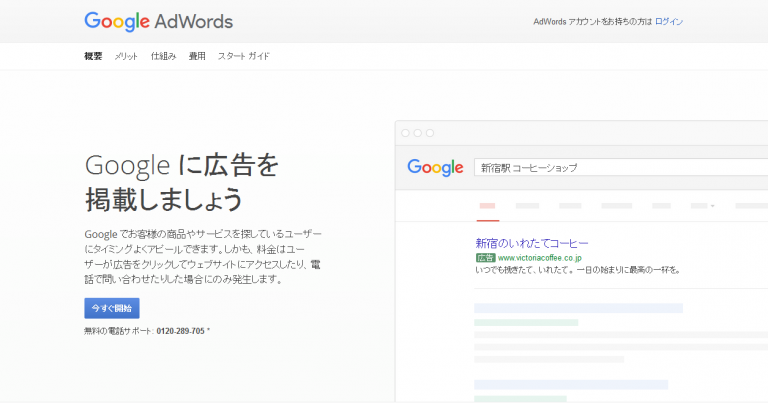Click ad description いつでも挽きたて text

click(x=578, y=270)
